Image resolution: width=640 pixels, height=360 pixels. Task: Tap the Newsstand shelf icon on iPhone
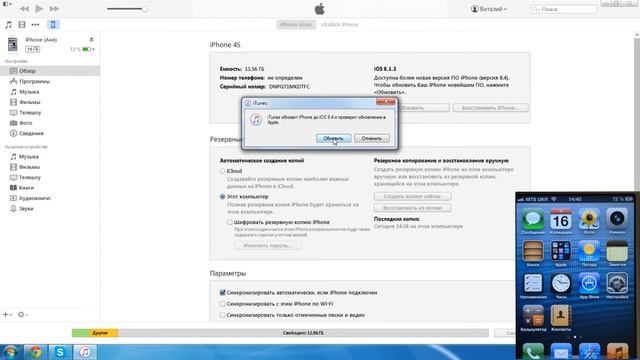click(x=533, y=251)
